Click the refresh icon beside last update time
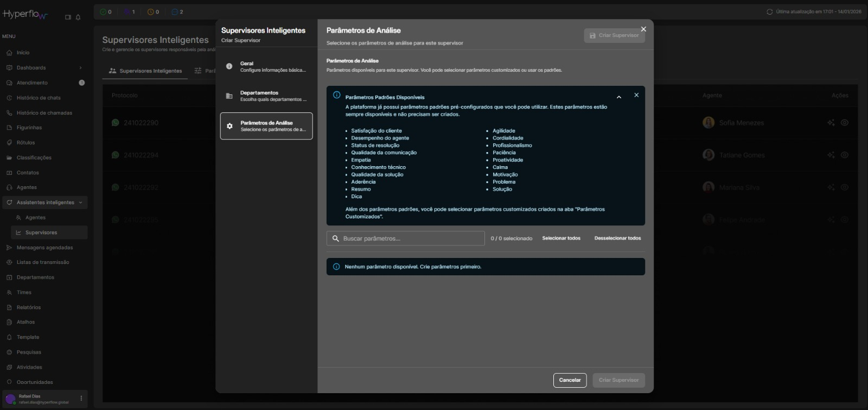The width and height of the screenshot is (868, 410). tap(769, 12)
